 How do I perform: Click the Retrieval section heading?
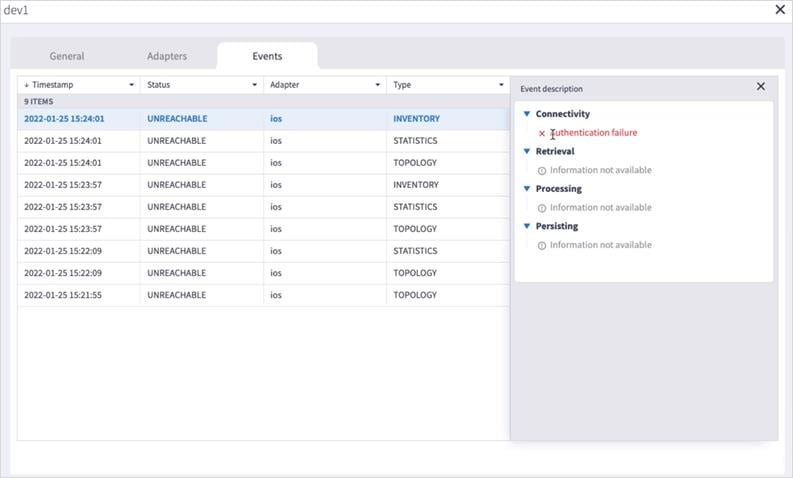tap(555, 151)
